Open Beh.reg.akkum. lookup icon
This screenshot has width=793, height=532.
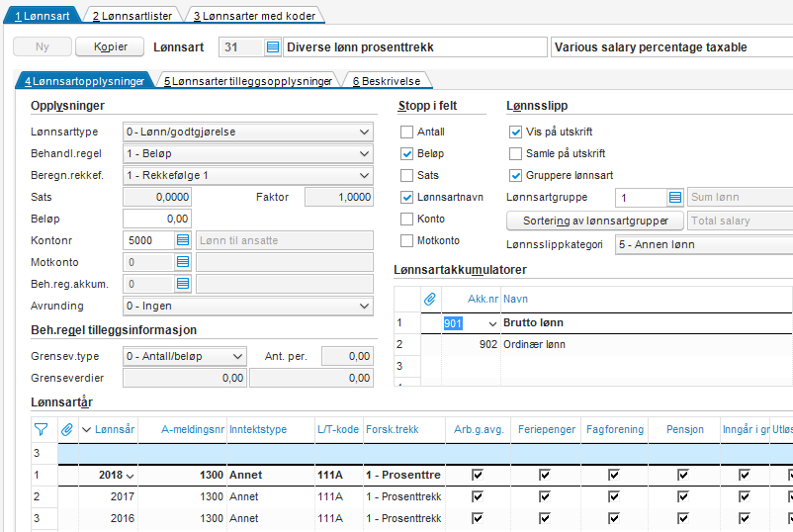(183, 284)
